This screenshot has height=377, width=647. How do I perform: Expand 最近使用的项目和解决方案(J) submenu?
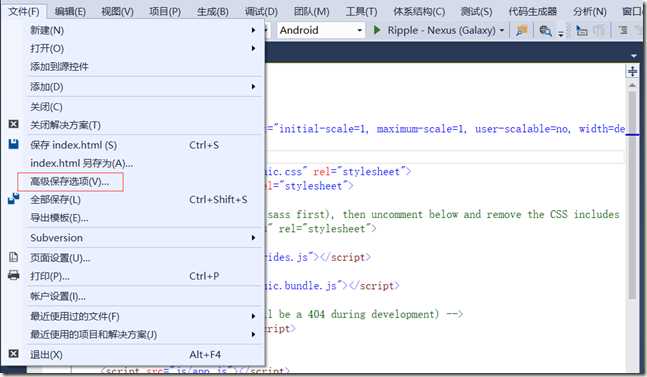(253, 334)
